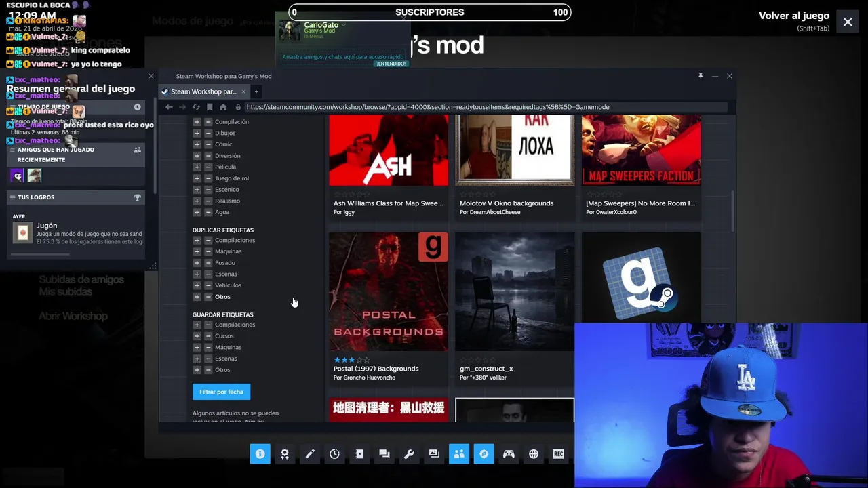This screenshot has height=488, width=868.
Task: Click Abrir Workshop in background page
Action: pyautogui.click(x=73, y=316)
